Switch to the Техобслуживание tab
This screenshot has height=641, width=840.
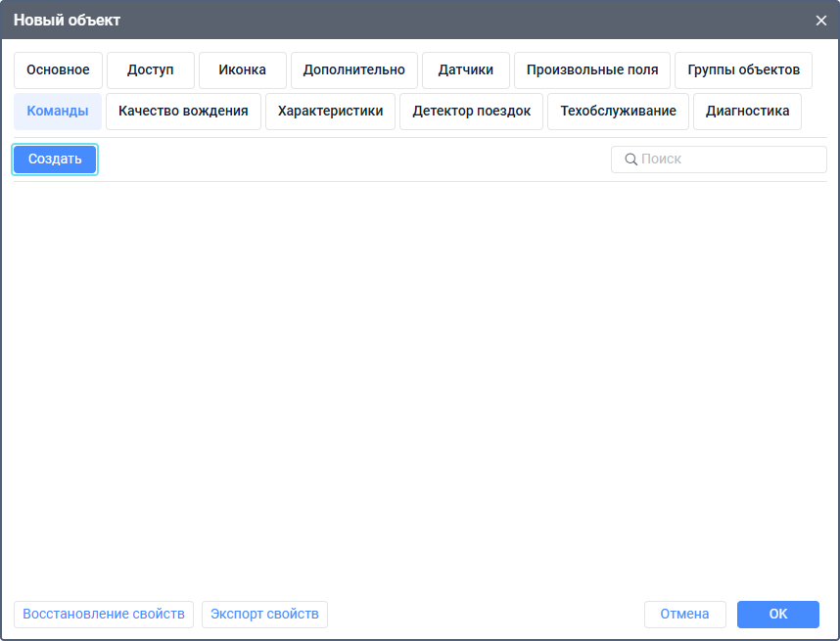618,112
